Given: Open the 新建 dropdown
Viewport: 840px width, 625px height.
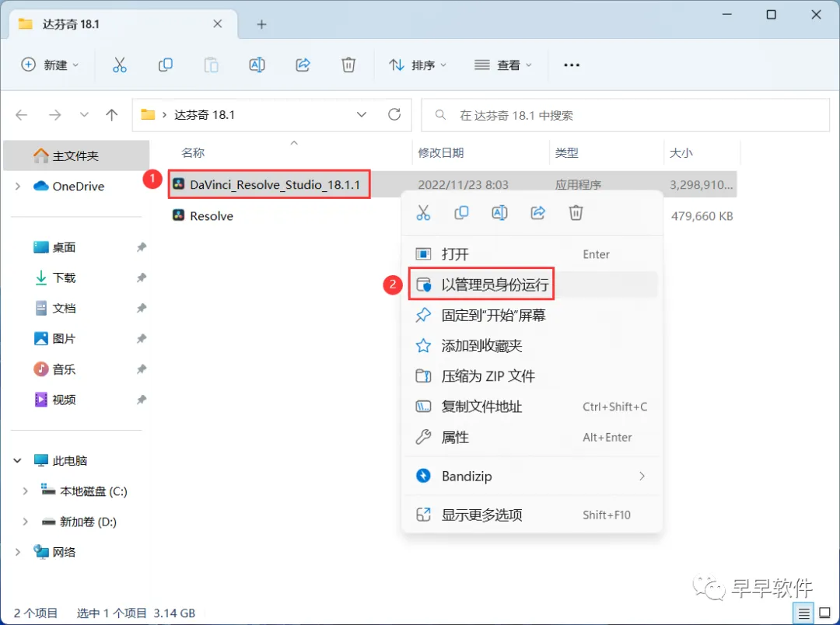Looking at the screenshot, I should click(50, 65).
